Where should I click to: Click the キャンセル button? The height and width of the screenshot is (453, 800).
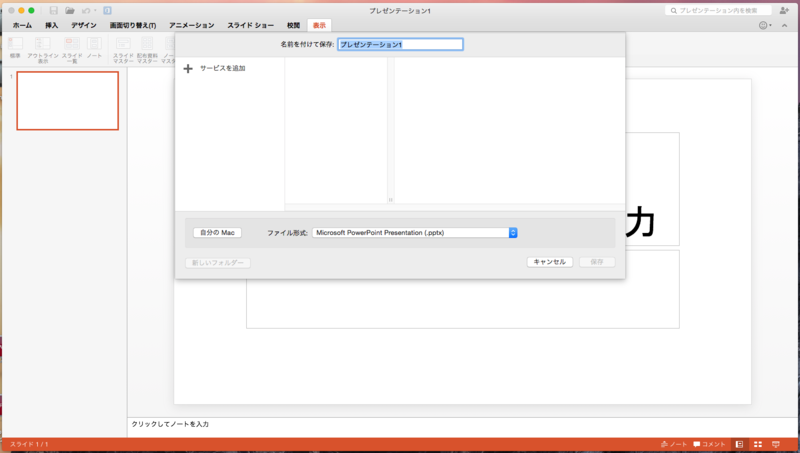point(549,262)
